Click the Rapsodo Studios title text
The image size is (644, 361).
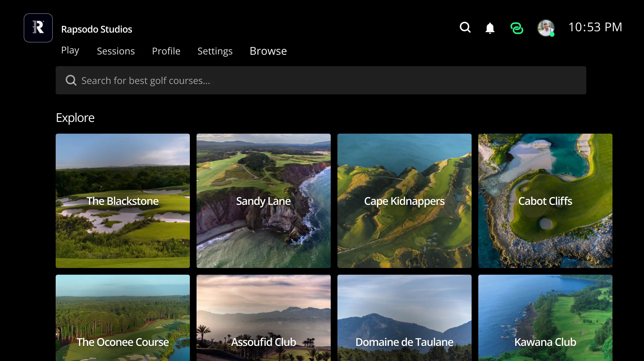click(x=97, y=29)
